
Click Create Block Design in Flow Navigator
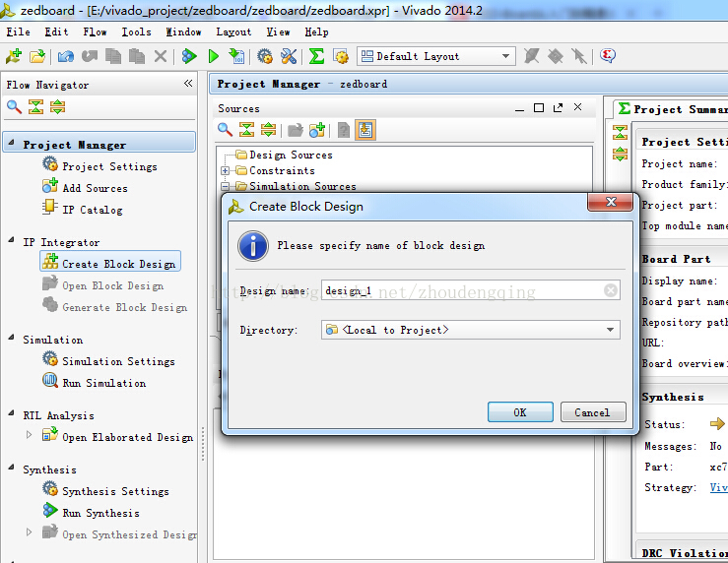pyautogui.click(x=110, y=262)
